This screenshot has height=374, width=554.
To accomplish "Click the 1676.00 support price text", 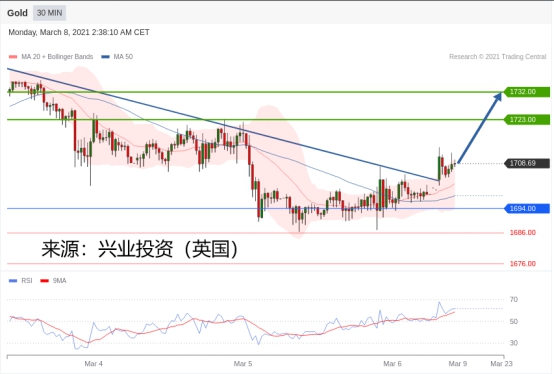I will (x=523, y=263).
